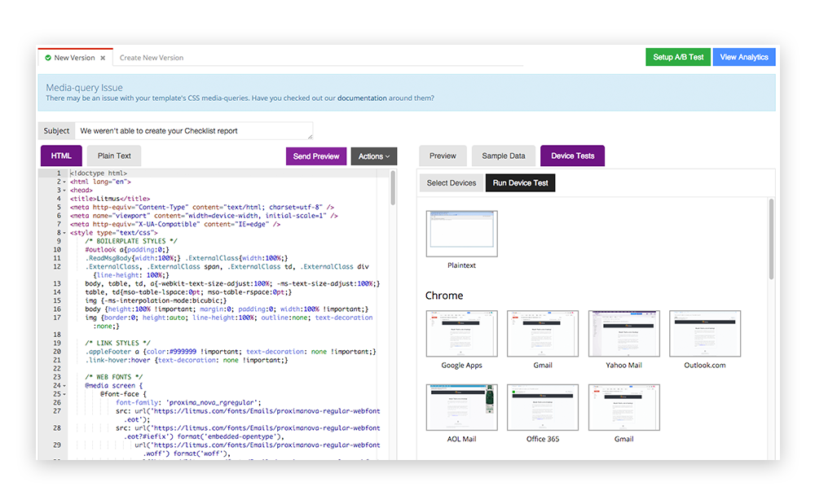The image size is (815, 504).
Task: Collapse the @media screen fold on line 24
Action: tap(64, 386)
